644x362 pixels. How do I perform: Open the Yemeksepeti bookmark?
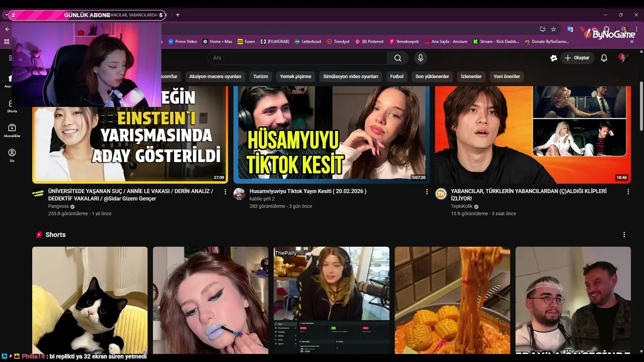pos(404,42)
